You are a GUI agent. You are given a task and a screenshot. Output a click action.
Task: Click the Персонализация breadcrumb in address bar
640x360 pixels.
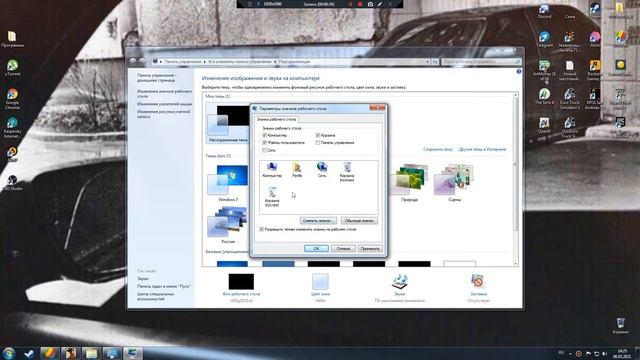tap(294, 62)
